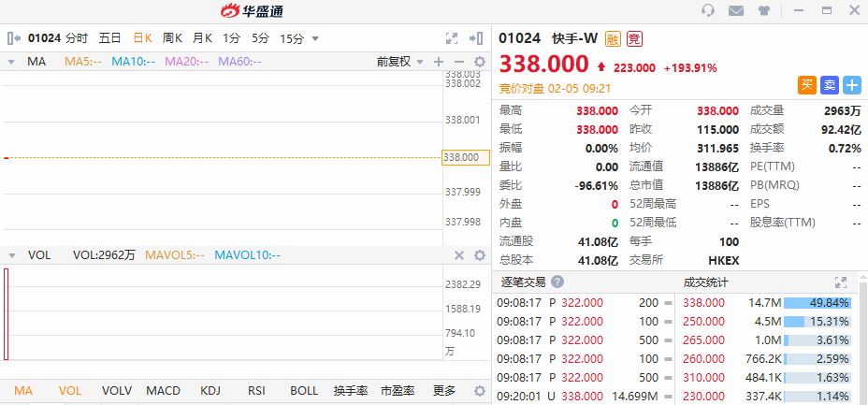Open help icon next to 逐笔交易

click(557, 282)
